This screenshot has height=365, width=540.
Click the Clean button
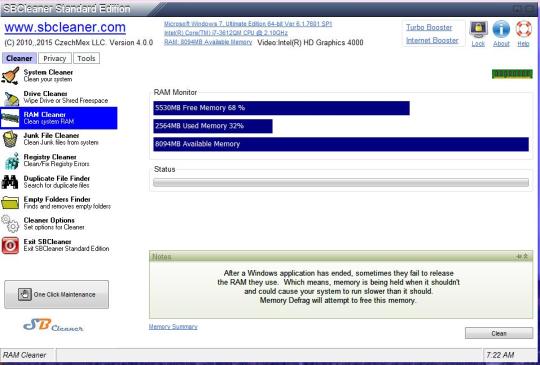pos(499,333)
